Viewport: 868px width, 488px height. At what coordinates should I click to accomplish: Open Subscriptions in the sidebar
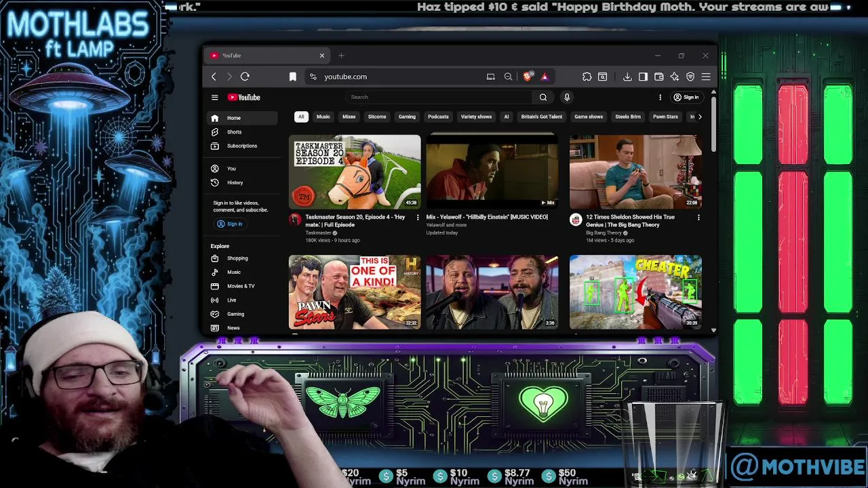tap(243, 146)
